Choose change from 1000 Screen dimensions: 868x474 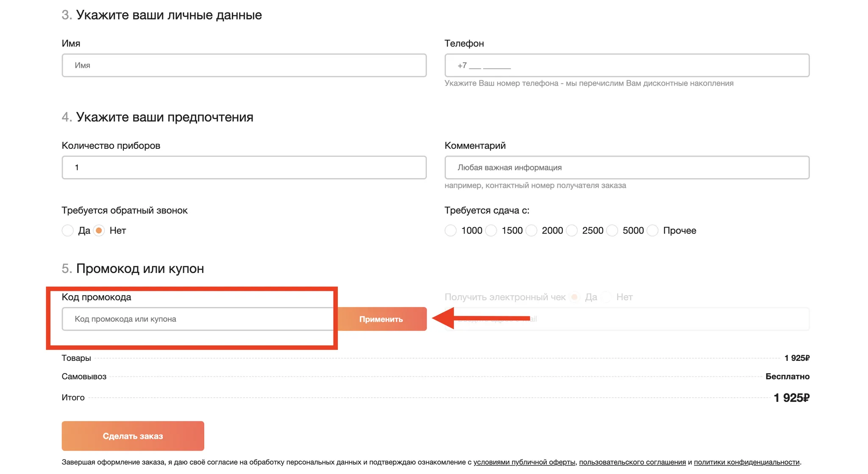(451, 231)
